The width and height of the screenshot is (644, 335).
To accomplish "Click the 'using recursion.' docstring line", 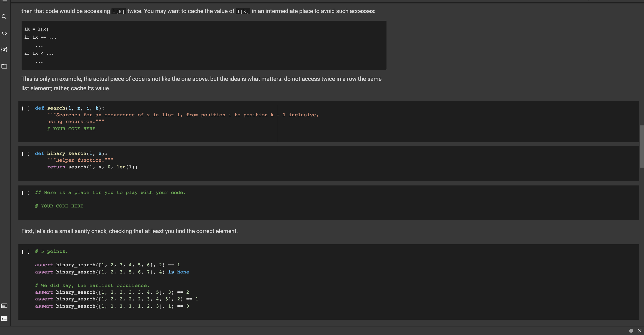I will (76, 121).
